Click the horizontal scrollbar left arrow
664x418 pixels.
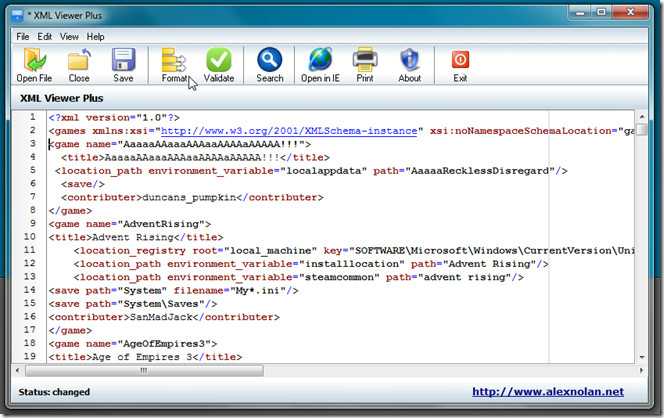coord(17,371)
